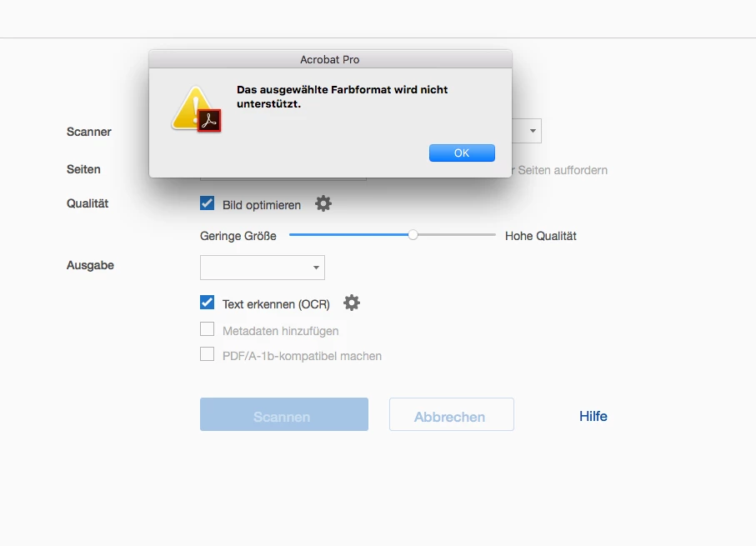Open the Ausgabe dropdown
Image resolution: width=756 pixels, height=546 pixels.
pyautogui.click(x=263, y=268)
